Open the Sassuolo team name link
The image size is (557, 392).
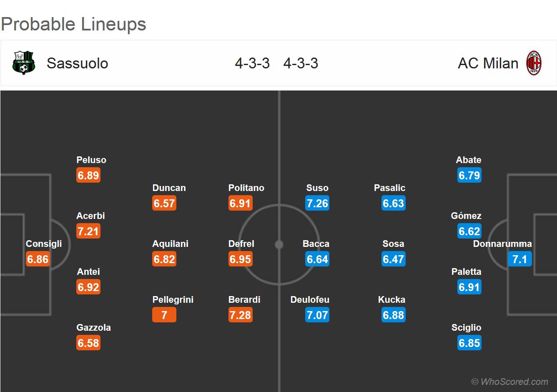point(78,63)
